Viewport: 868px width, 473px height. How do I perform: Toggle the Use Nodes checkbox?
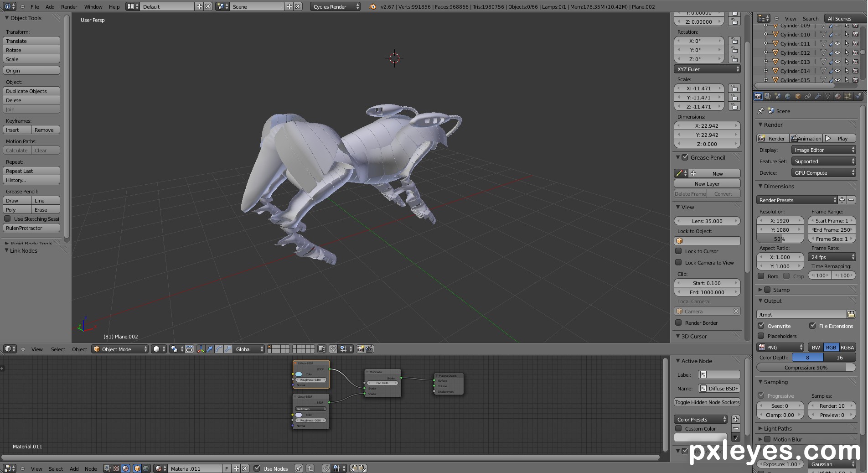pos(257,468)
